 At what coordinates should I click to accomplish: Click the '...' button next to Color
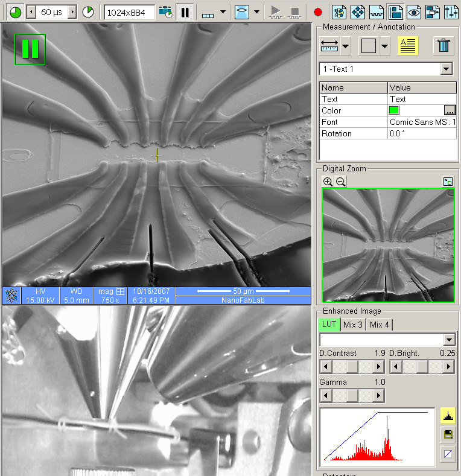point(450,110)
